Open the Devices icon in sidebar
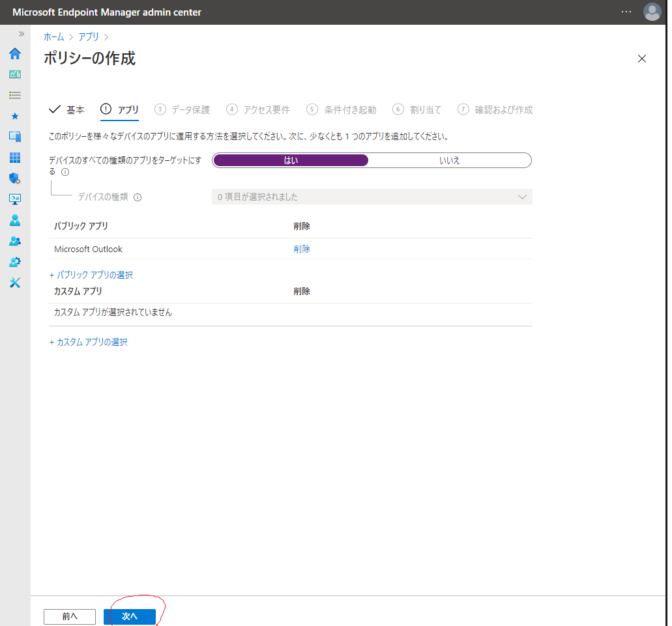 pyautogui.click(x=15, y=137)
